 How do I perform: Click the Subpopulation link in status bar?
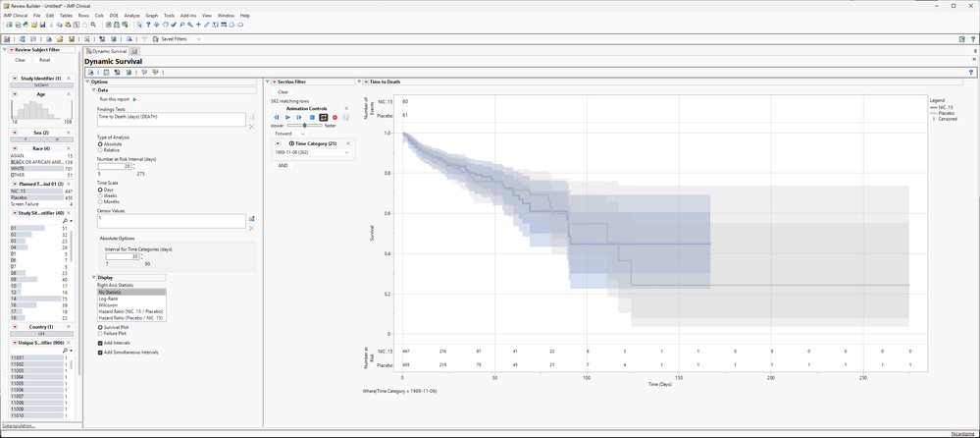(18, 425)
